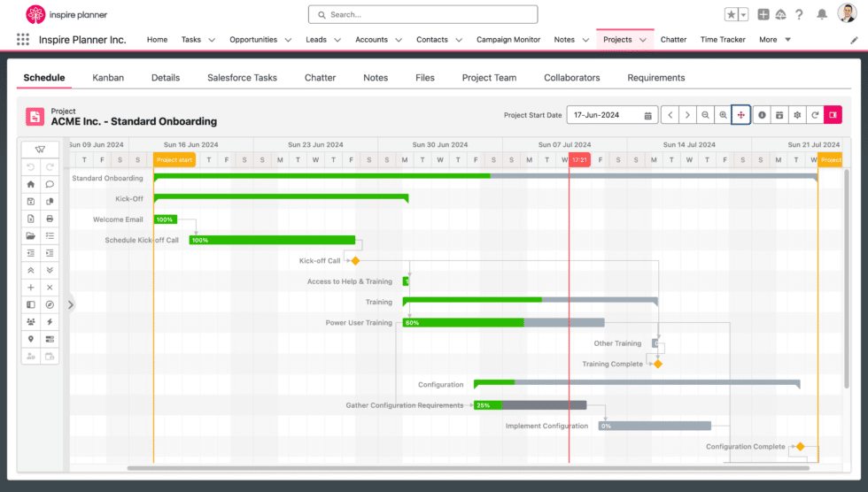Open the More navigation dropdown

click(774, 40)
